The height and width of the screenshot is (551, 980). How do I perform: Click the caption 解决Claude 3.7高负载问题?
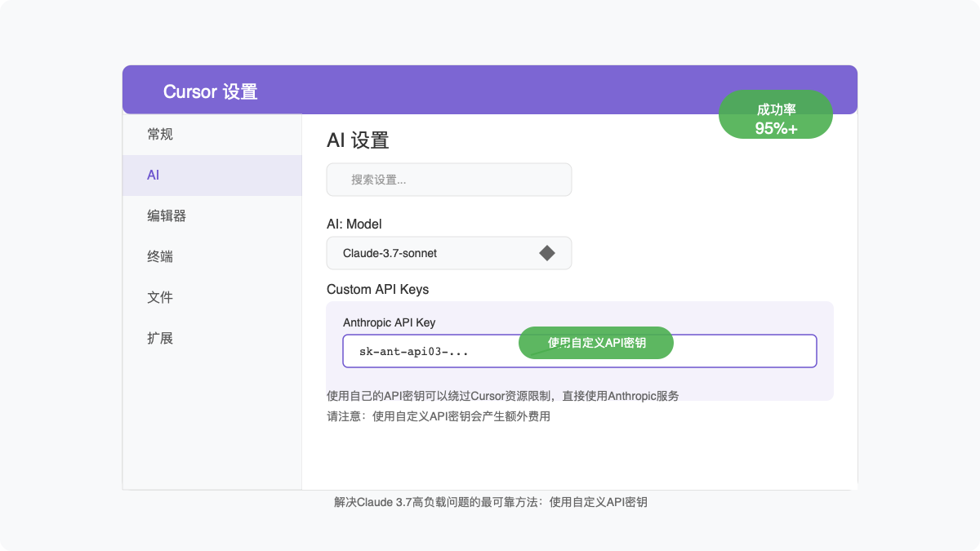(491, 503)
